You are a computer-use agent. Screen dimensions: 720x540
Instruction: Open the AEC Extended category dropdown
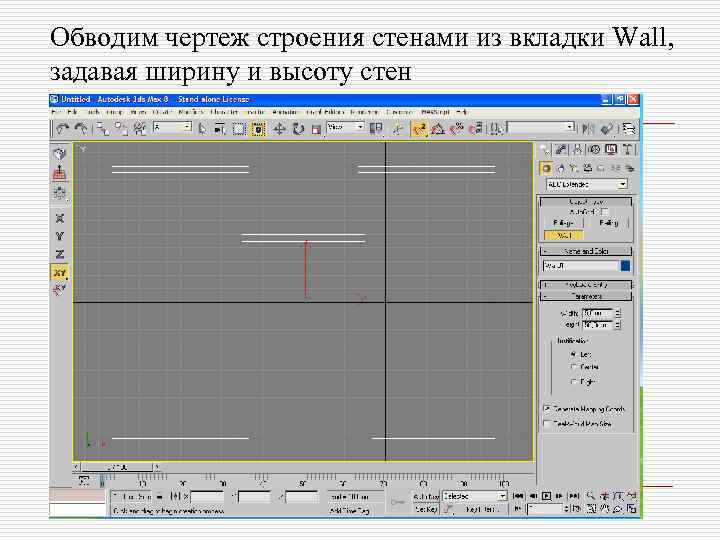[x=586, y=184]
